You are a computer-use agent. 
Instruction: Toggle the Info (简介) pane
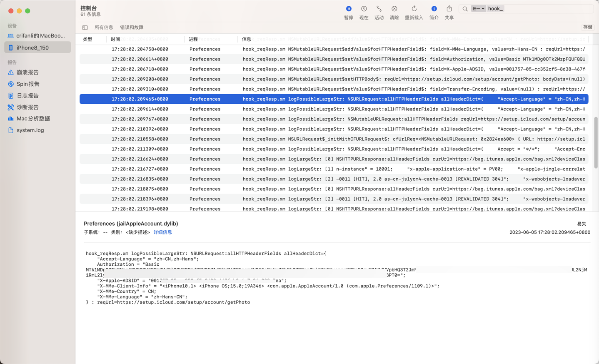pos(434,9)
